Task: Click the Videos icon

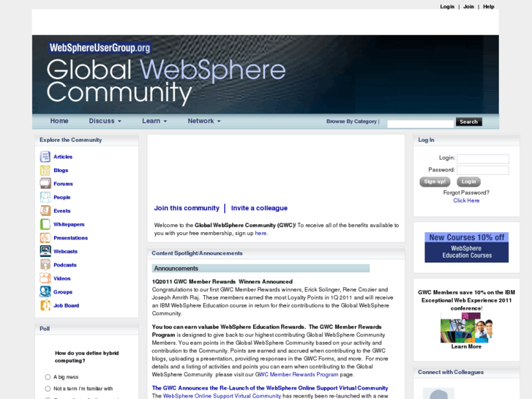Action: pos(45,278)
